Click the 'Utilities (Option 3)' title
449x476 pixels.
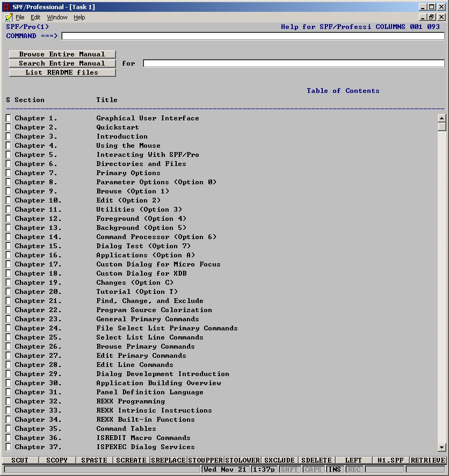tap(139, 210)
